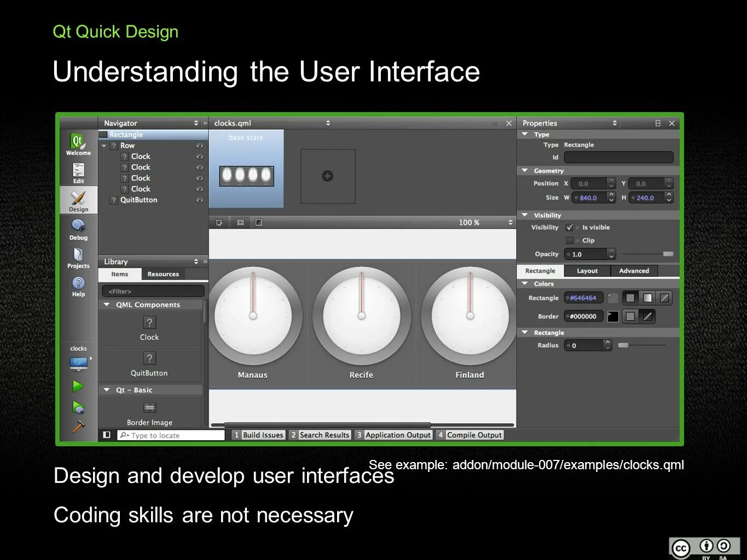This screenshot has height=560, width=747.
Task: Add a new state with plus icon
Action: pos(327,176)
